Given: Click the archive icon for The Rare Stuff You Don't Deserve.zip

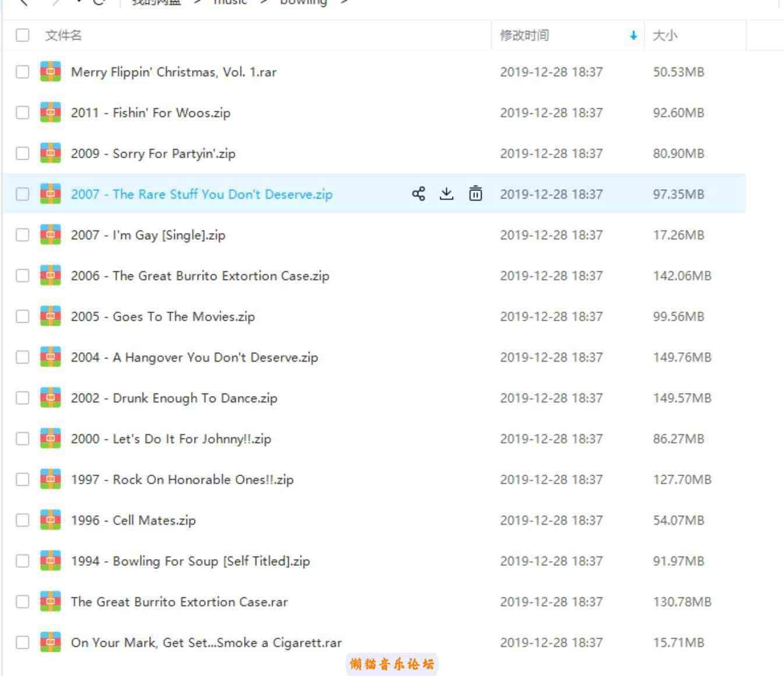Looking at the screenshot, I should [50, 194].
